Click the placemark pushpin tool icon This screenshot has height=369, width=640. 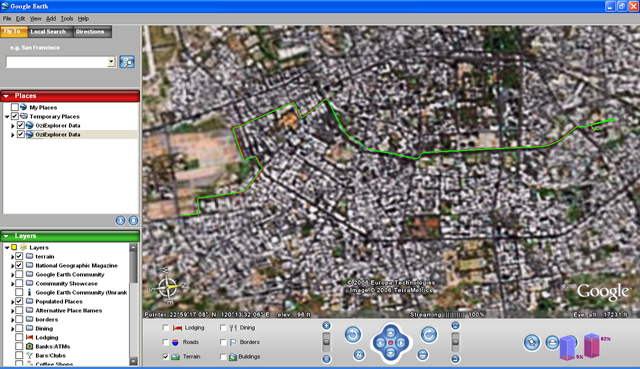tap(532, 342)
